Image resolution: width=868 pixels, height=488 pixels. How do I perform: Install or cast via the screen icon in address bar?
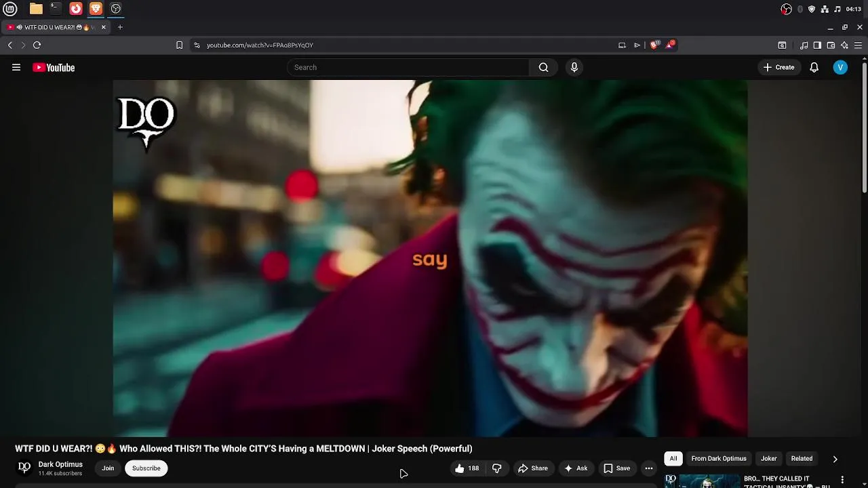coord(622,45)
